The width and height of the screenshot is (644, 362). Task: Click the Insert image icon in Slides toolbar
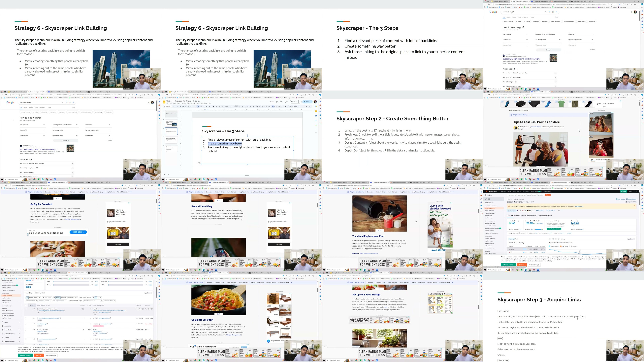click(x=204, y=106)
